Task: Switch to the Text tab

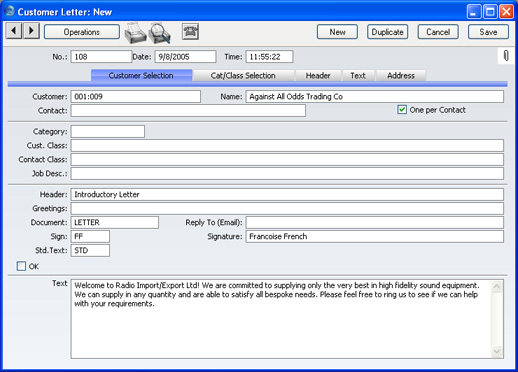Action: tap(358, 76)
